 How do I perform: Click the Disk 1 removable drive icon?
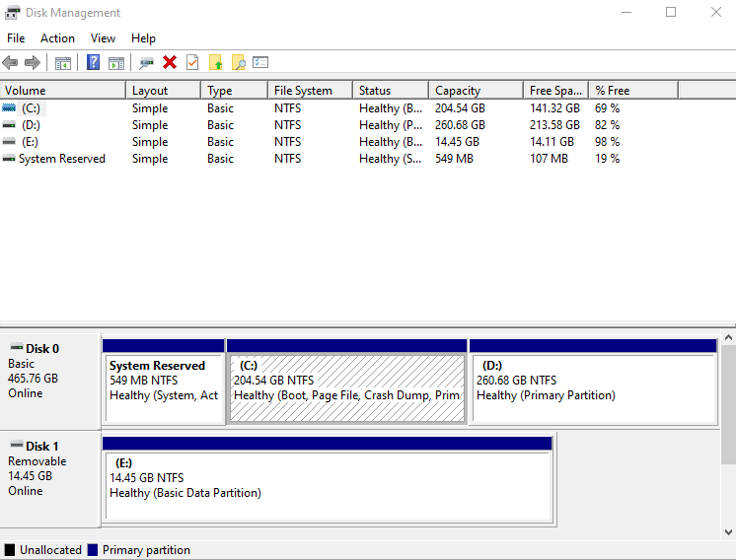pos(17,445)
